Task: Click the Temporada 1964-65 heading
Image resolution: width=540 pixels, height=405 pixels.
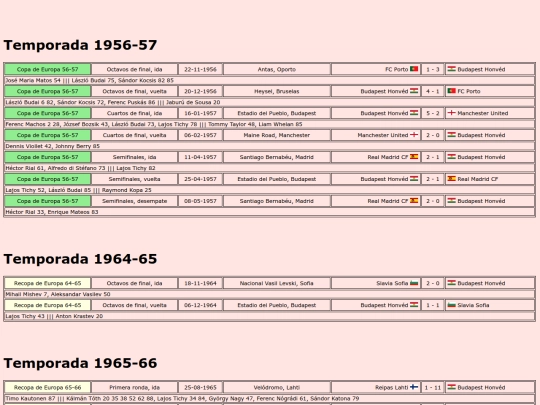Action: [80, 259]
